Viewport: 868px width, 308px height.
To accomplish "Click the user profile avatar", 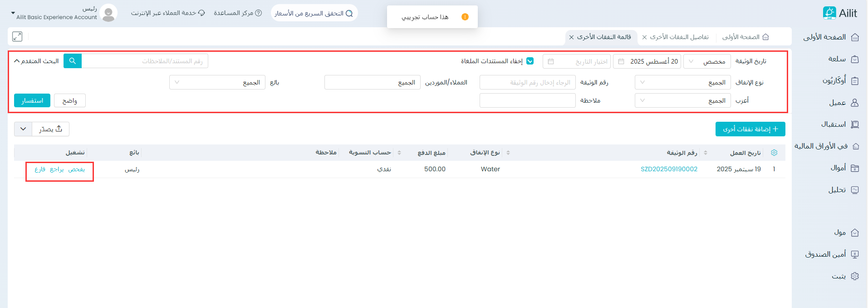I will (108, 13).
